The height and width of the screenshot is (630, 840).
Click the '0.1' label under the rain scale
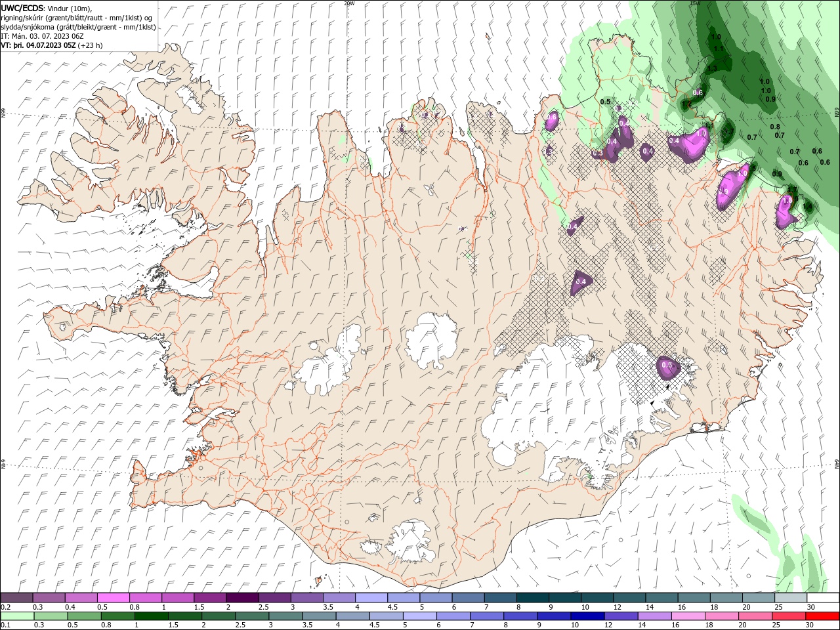coord(6,625)
